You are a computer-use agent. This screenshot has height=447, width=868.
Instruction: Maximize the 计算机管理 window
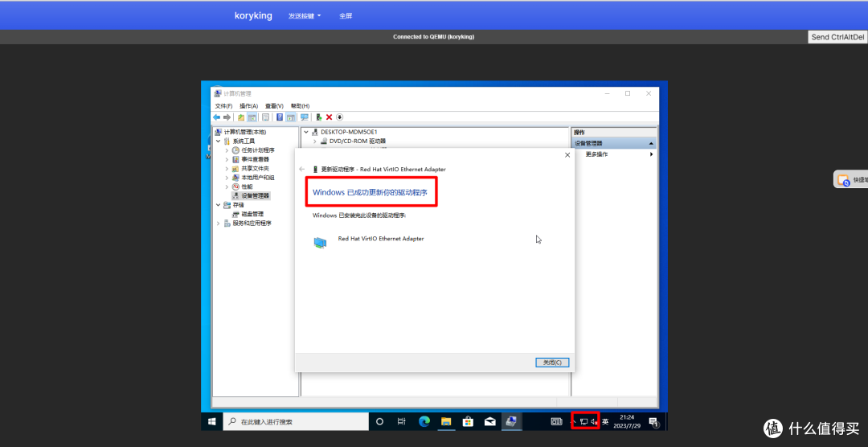point(628,93)
